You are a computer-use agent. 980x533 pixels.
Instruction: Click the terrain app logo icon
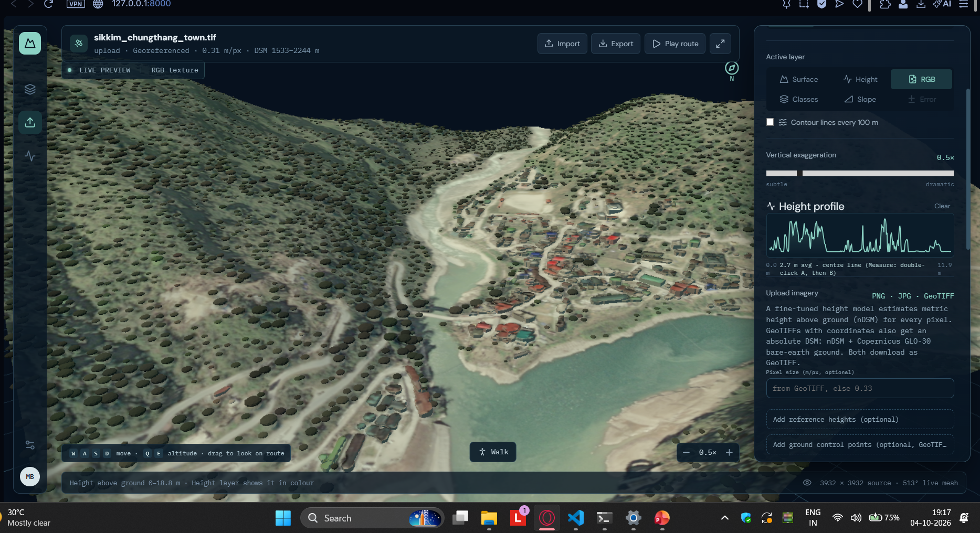pyautogui.click(x=30, y=43)
